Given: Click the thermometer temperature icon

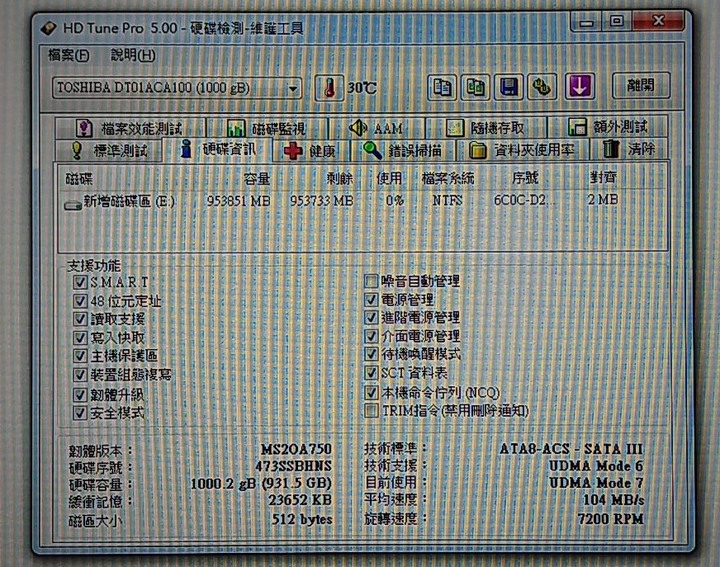Looking at the screenshot, I should [329, 88].
